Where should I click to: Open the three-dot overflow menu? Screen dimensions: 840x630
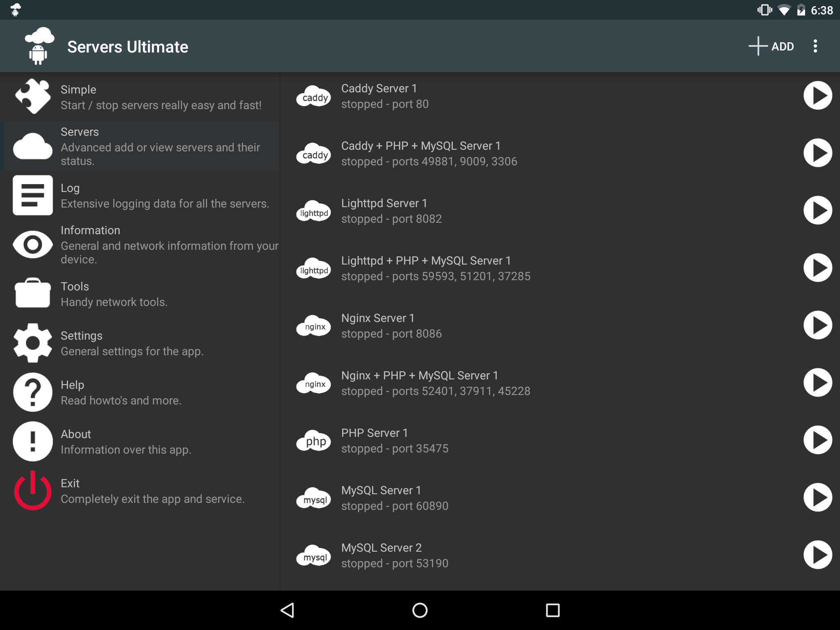pyautogui.click(x=815, y=46)
